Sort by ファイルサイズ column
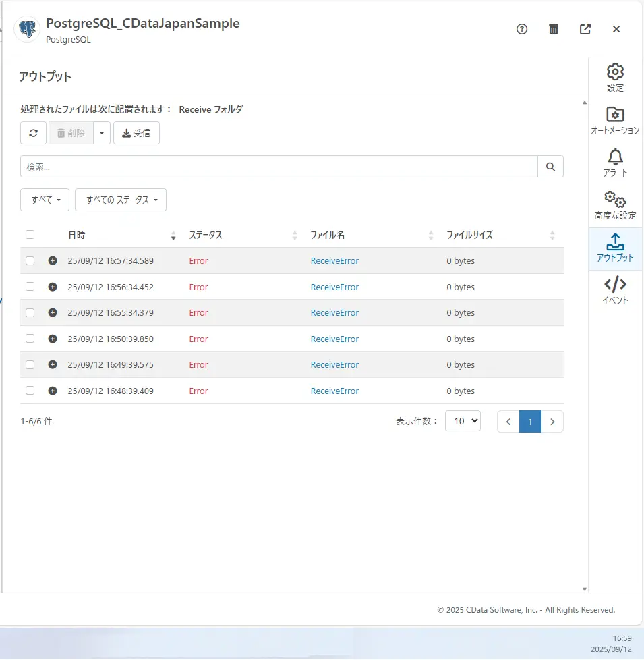Viewport: 644px width, 660px height. (500, 235)
